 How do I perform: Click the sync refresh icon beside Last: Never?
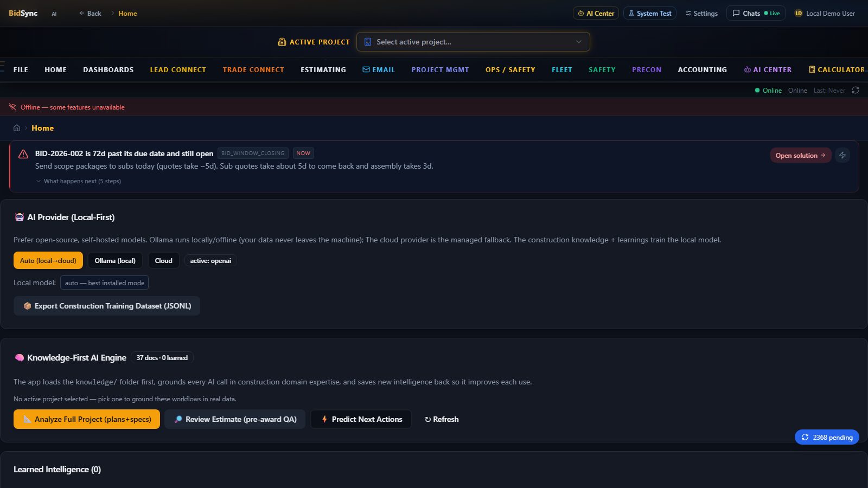856,90
